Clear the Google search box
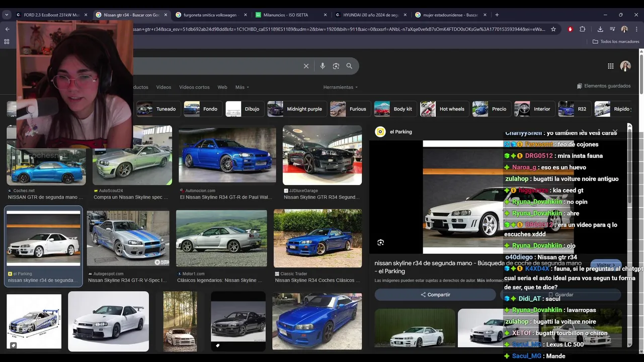644x362 pixels. pos(306,66)
